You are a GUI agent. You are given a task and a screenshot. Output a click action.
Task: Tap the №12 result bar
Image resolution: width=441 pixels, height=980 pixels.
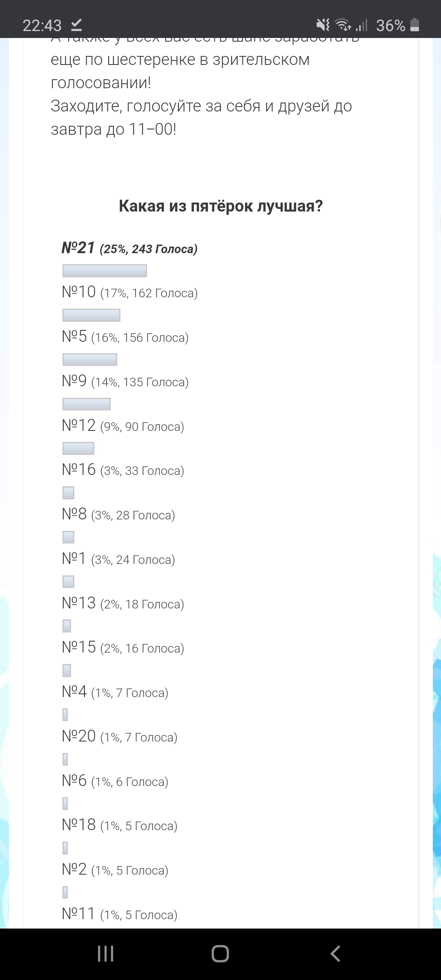click(x=78, y=448)
